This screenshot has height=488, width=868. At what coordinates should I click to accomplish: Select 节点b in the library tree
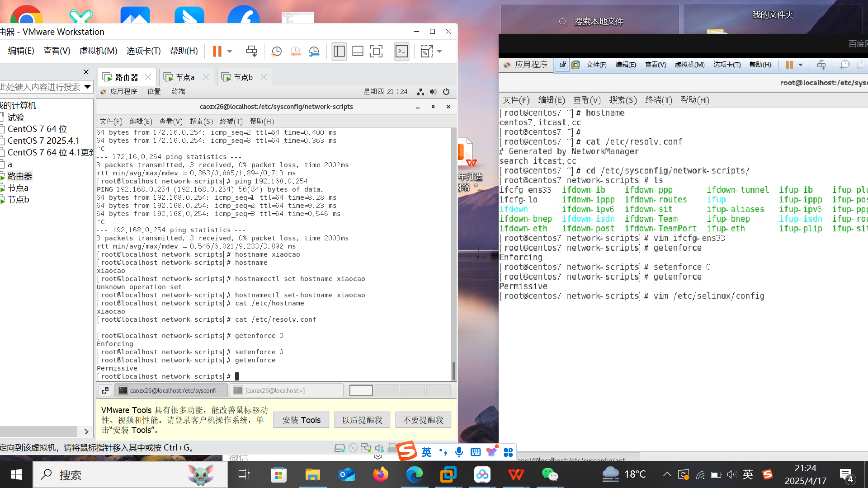coord(19,199)
